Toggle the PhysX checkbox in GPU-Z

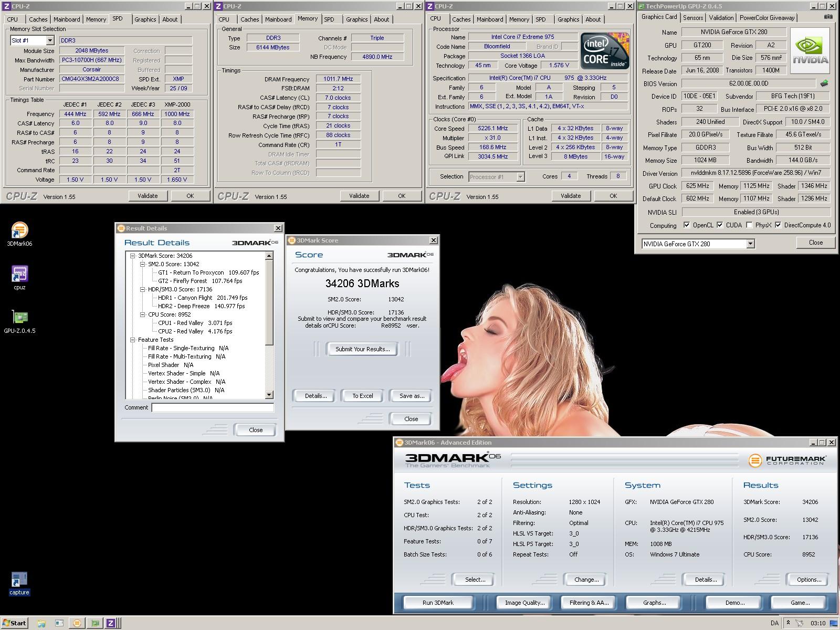[x=749, y=225]
